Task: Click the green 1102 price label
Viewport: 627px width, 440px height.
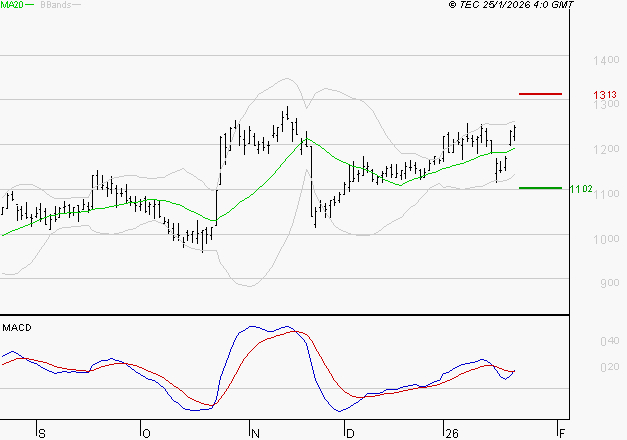Action: (581, 189)
